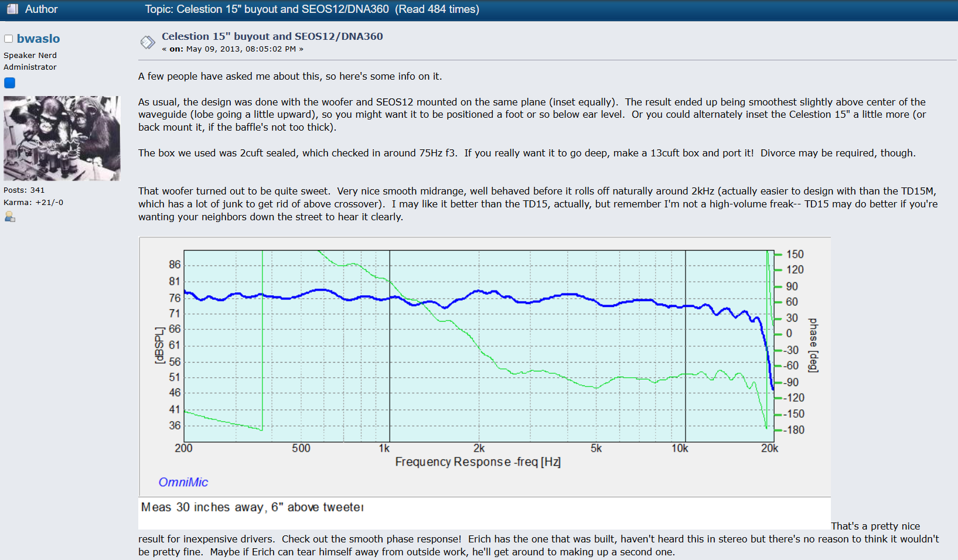
Task: Click the 'Posts: 341' text
Action: 24,190
